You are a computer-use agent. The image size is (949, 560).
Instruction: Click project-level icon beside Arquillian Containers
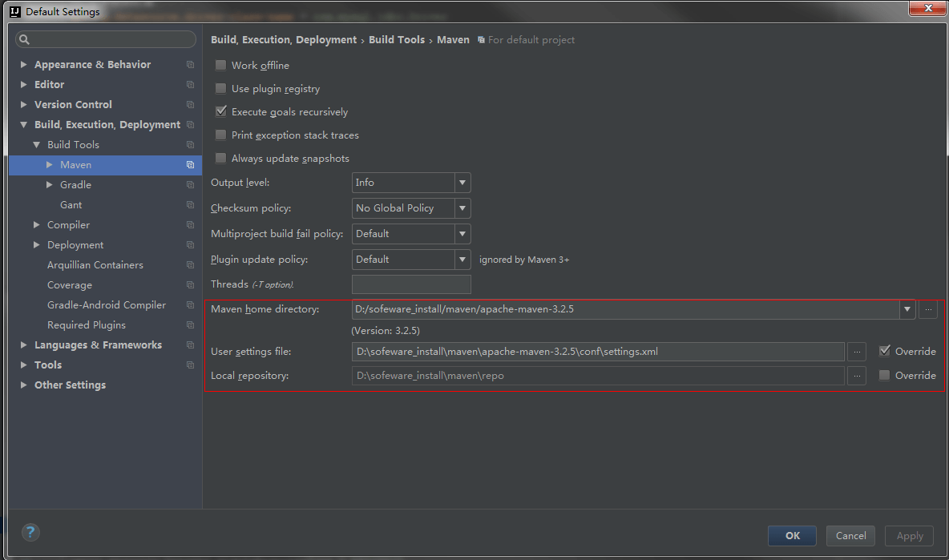tap(190, 265)
